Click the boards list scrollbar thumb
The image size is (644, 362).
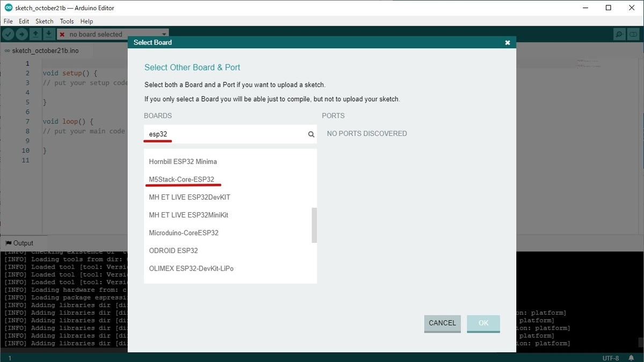point(314,226)
